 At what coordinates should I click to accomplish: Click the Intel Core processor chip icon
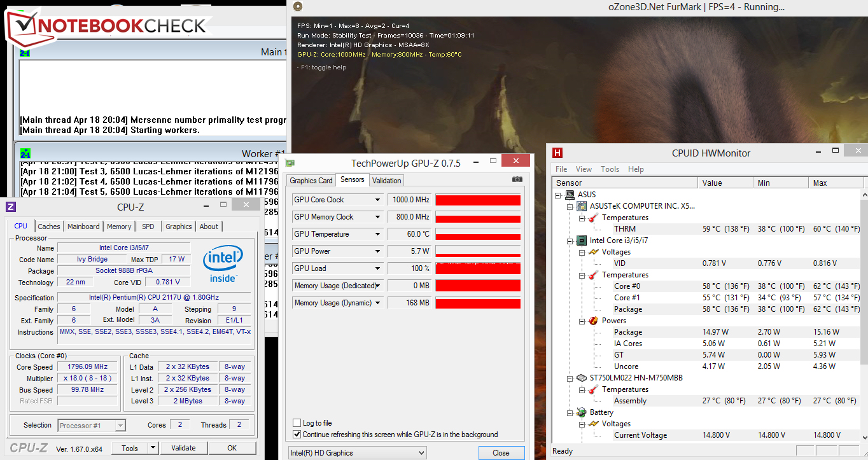tap(582, 240)
